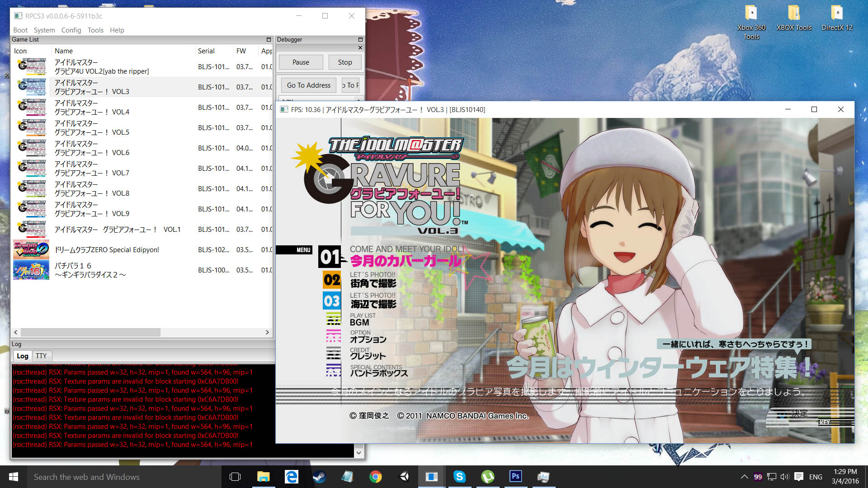
Task: Open the Action Center notifications icon
Action: point(799,477)
